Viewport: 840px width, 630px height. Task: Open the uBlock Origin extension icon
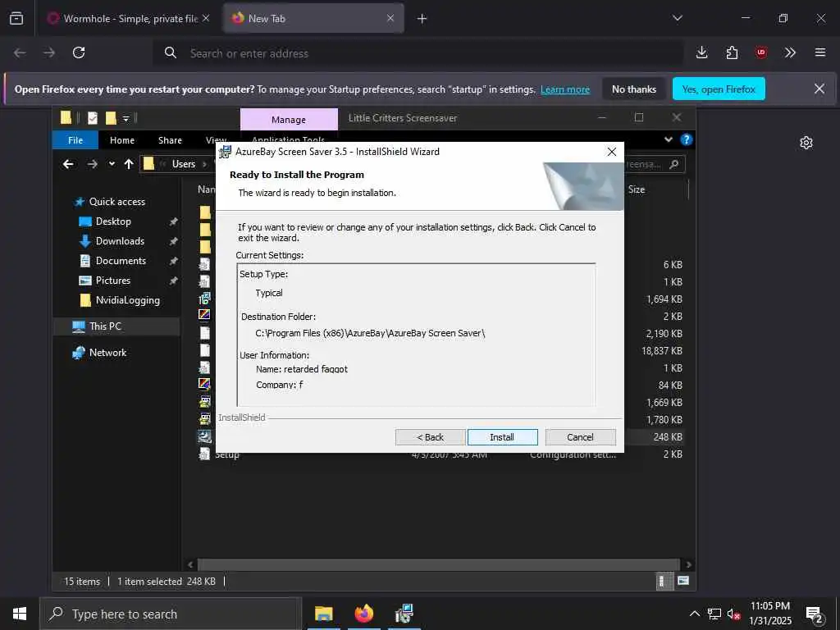[x=761, y=52]
